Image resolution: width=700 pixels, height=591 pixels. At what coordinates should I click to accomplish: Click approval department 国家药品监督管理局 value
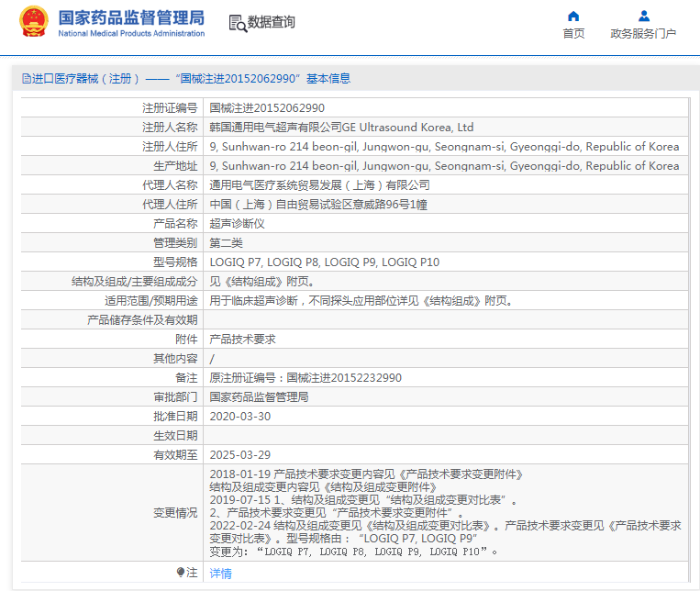259,397
